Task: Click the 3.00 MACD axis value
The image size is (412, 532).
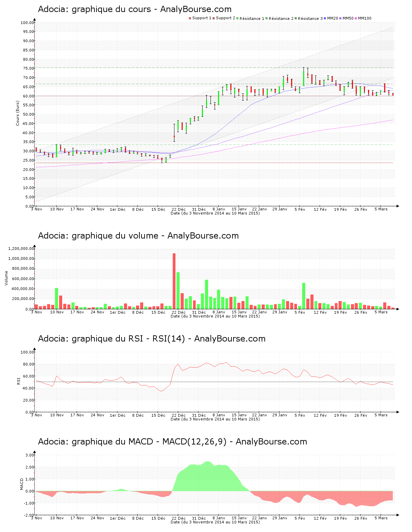Action: pos(30,455)
